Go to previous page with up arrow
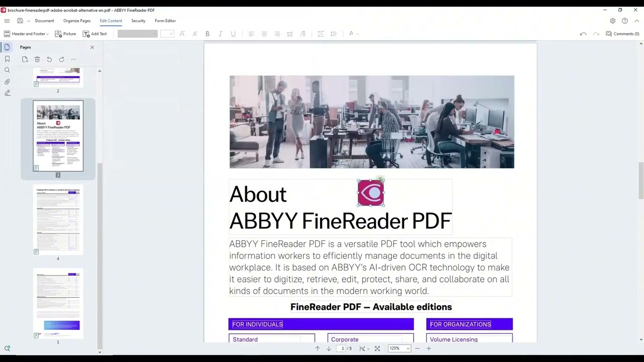 317,348
